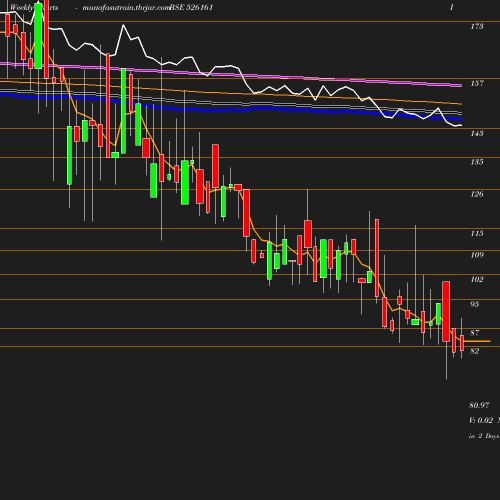Click the munafasutra.com watermark title text
The height and width of the screenshot is (500, 500).
[127, 7]
